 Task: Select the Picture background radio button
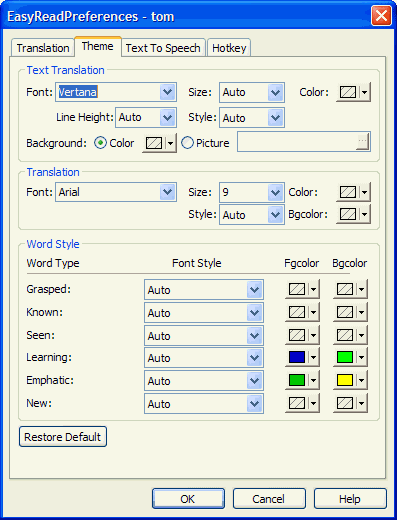[x=187, y=143]
